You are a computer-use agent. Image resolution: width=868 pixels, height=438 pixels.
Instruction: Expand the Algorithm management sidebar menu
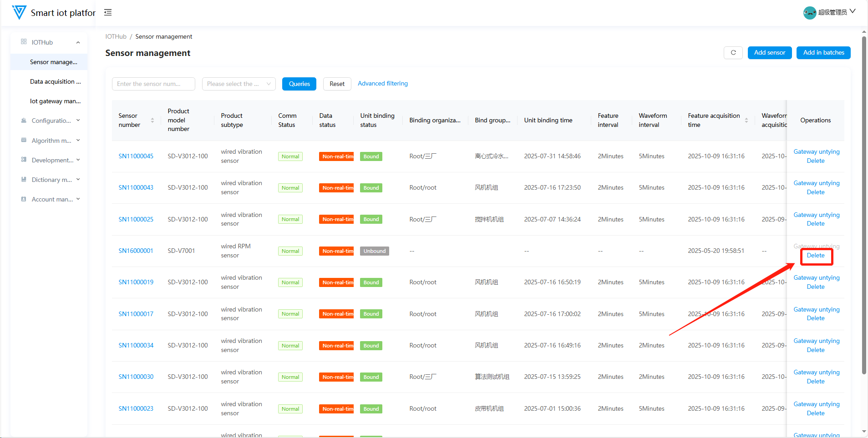pos(78,141)
